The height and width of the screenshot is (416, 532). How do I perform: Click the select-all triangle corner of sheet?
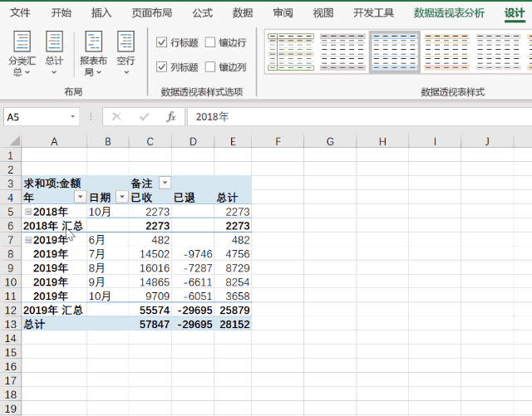pos(15,141)
